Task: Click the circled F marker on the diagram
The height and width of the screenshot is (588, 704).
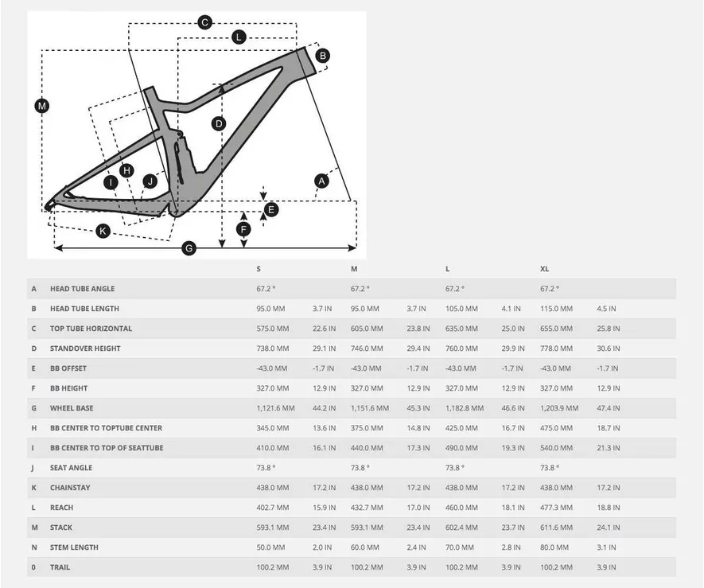Action: pyautogui.click(x=244, y=229)
